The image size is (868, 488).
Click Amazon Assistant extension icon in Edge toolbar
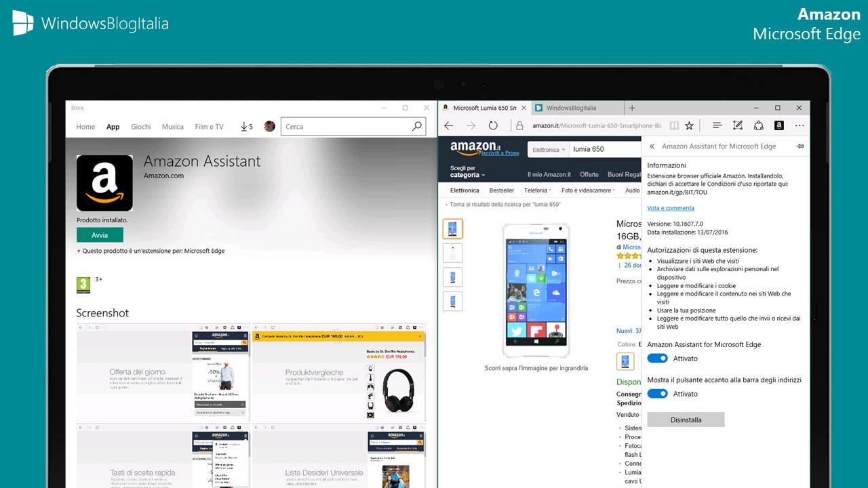[779, 125]
